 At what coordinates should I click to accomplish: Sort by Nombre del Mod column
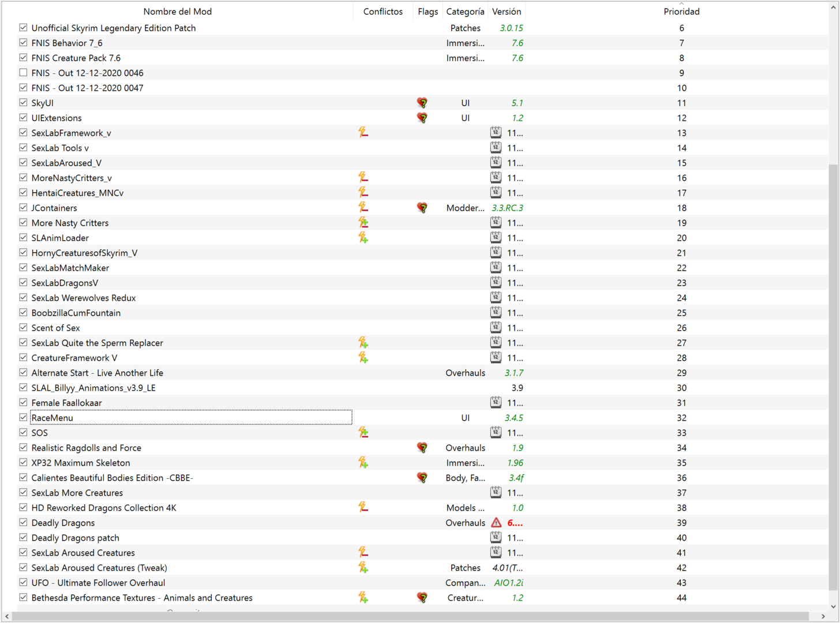pyautogui.click(x=177, y=12)
